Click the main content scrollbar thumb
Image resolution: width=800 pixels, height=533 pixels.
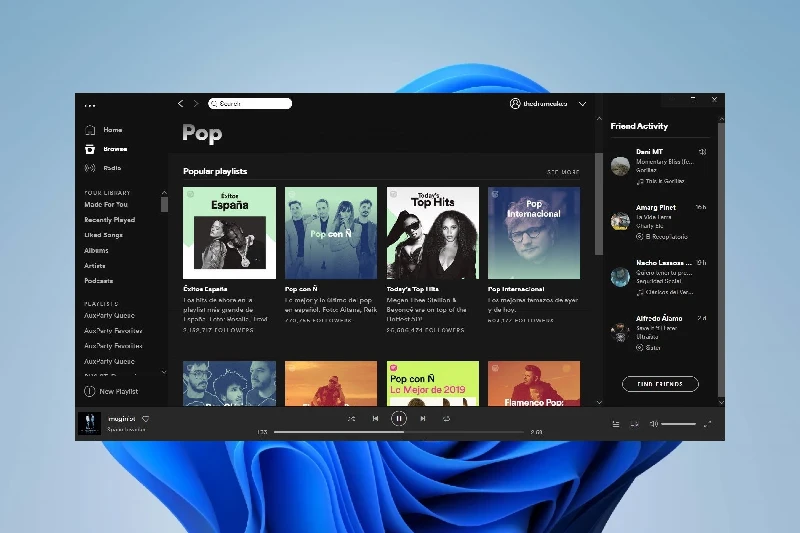(599, 204)
